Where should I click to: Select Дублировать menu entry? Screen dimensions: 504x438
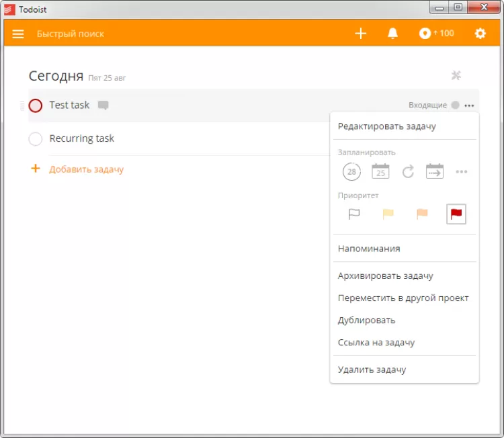(x=366, y=320)
